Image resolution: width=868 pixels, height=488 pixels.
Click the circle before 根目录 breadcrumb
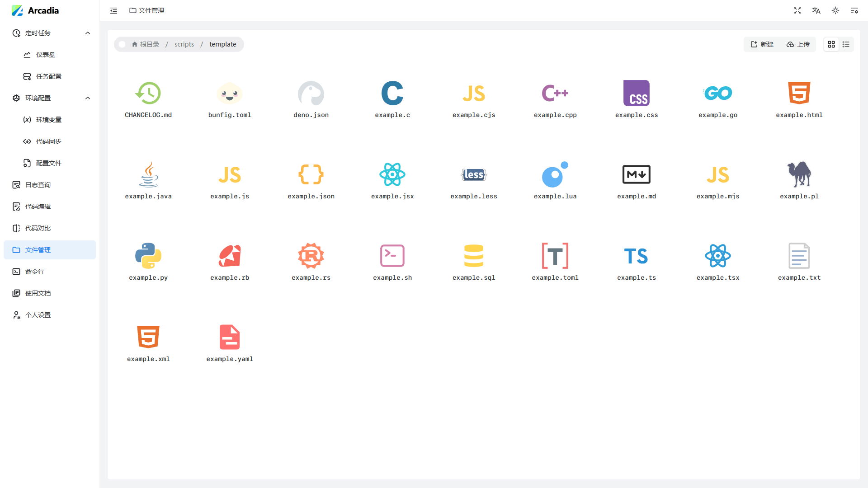[122, 44]
